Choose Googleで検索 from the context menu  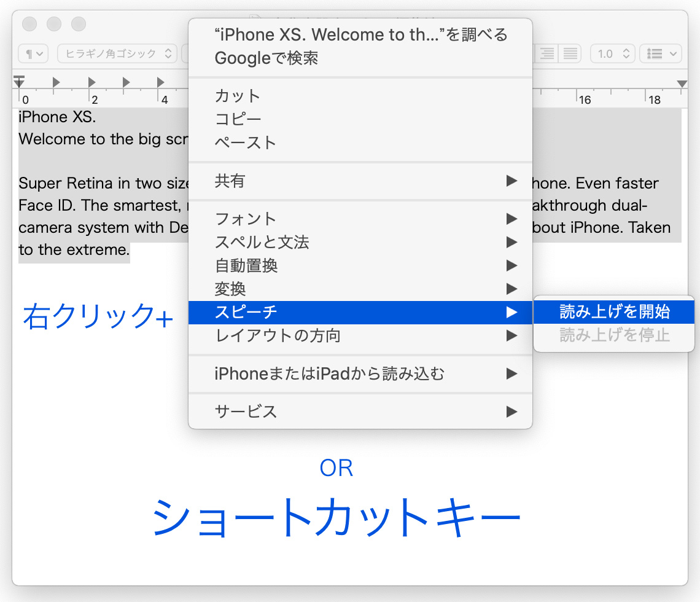click(x=360, y=58)
